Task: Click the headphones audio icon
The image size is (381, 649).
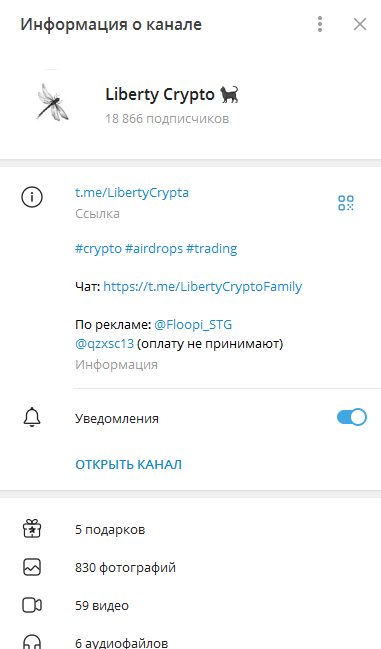Action: point(32,642)
